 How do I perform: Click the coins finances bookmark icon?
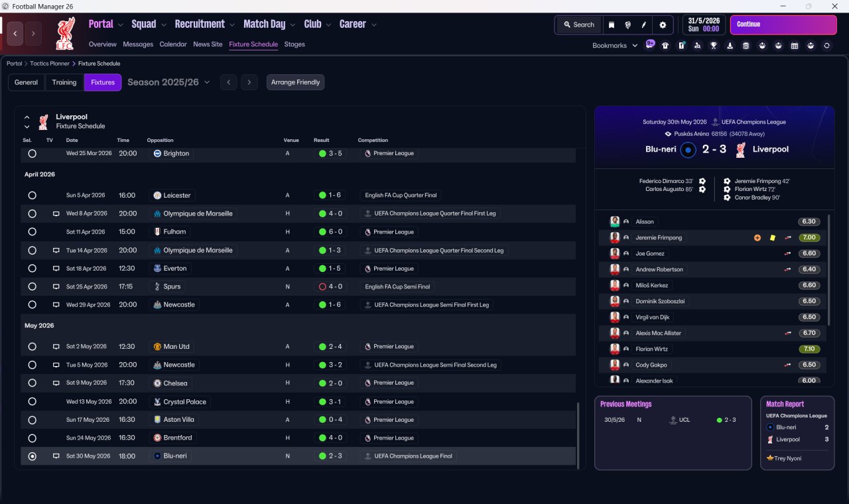click(746, 46)
